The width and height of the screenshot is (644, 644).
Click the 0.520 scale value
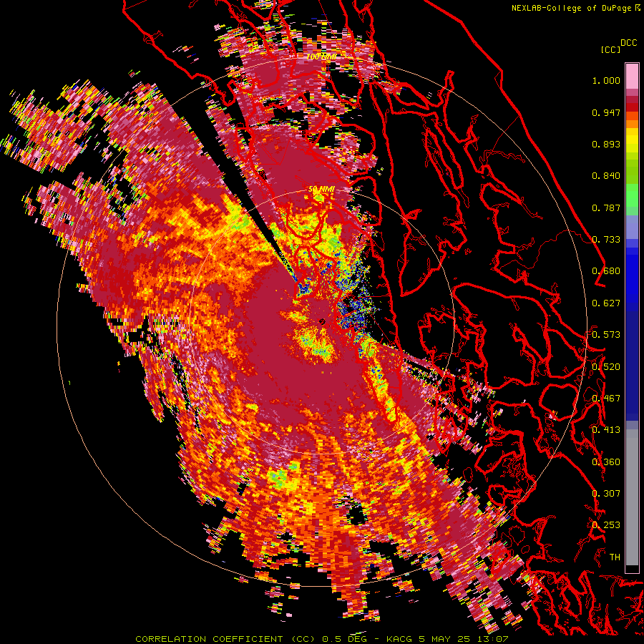coord(606,367)
